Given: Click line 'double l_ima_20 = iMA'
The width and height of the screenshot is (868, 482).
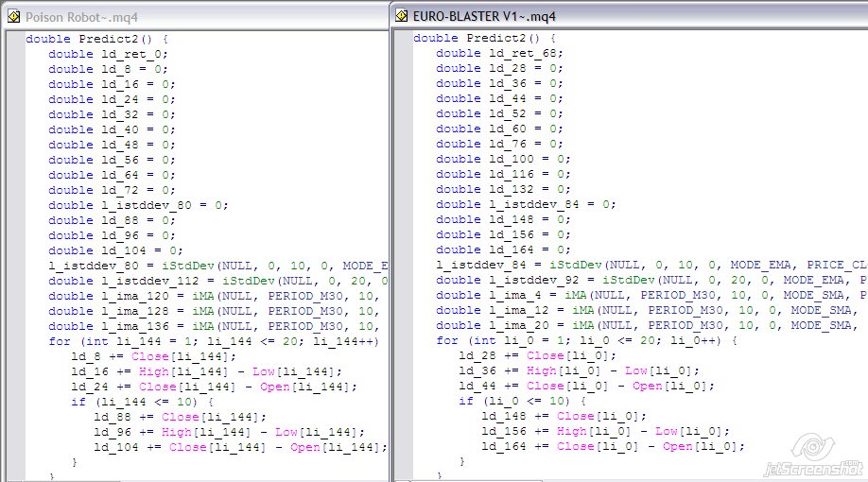Looking at the screenshot, I should tap(648, 325).
